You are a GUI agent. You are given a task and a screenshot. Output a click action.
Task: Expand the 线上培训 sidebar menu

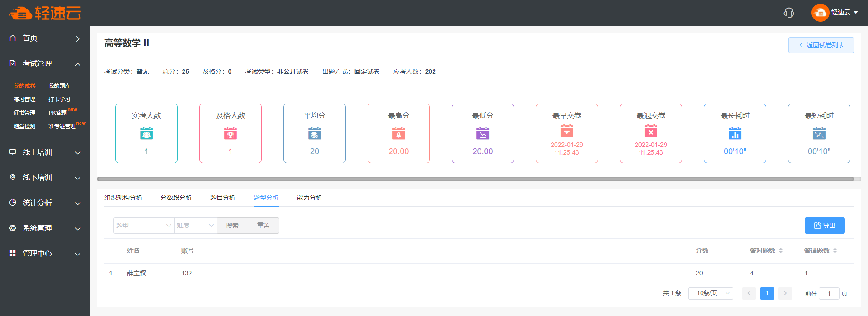tap(45, 152)
